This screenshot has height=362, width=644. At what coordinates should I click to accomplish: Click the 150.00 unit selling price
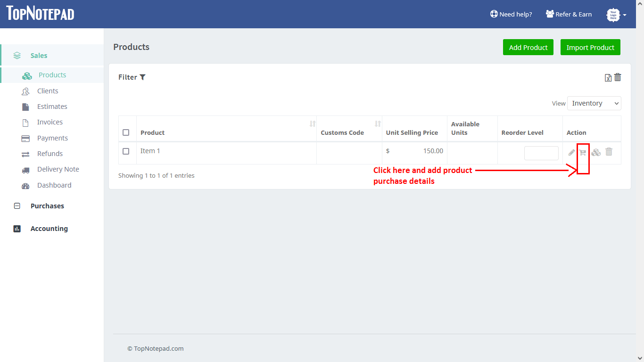[433, 151]
